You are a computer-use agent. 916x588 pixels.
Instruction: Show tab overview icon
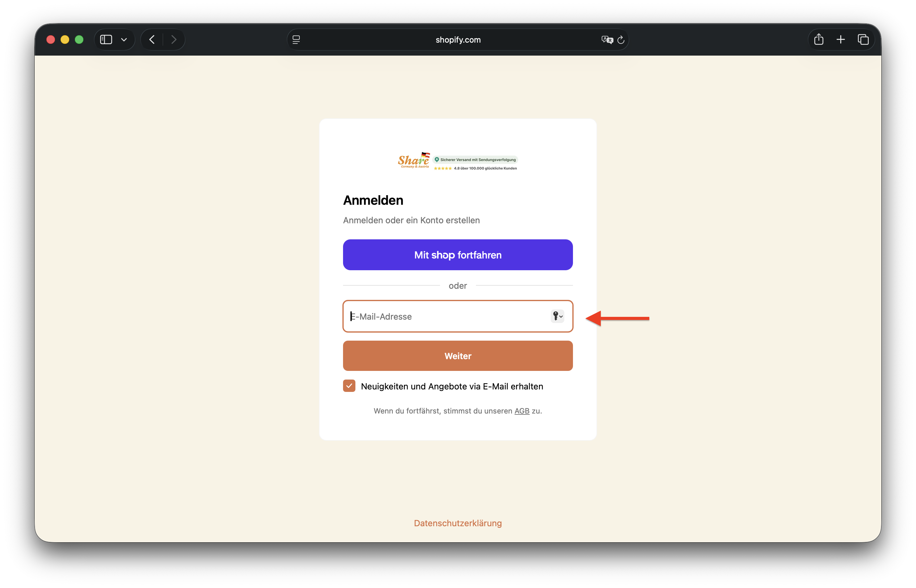tap(863, 40)
